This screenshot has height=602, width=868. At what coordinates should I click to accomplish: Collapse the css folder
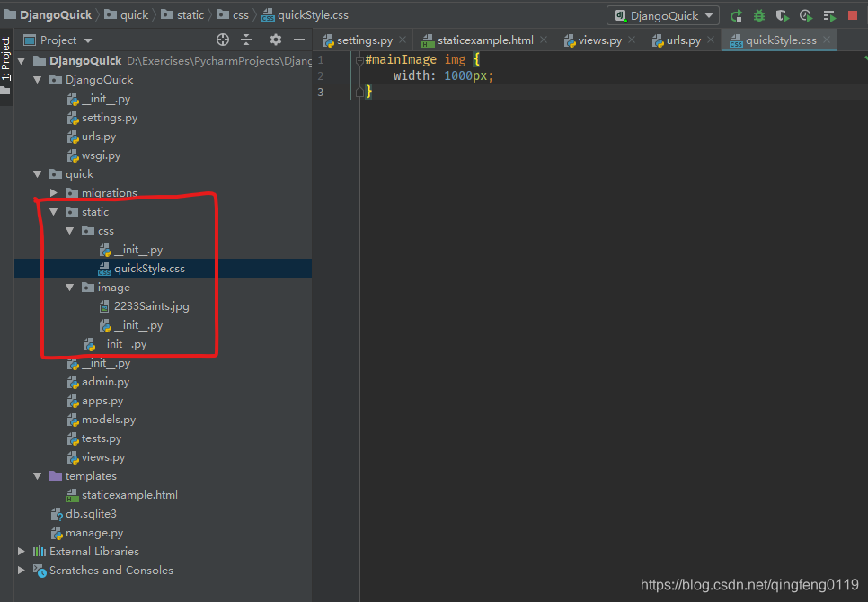tap(70, 231)
